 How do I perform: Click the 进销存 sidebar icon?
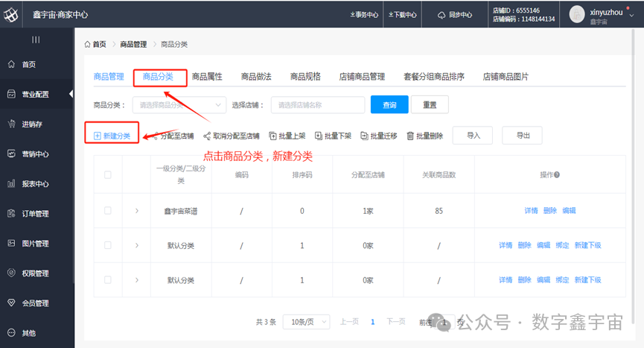(x=11, y=124)
